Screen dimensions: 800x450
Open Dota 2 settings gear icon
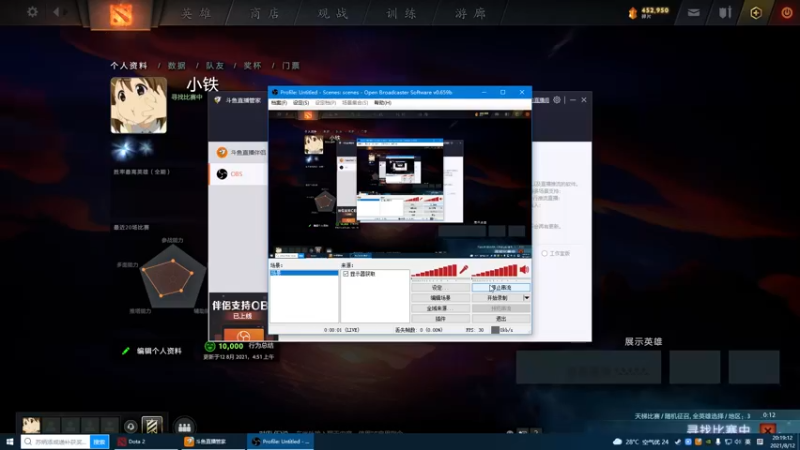tap(32, 12)
